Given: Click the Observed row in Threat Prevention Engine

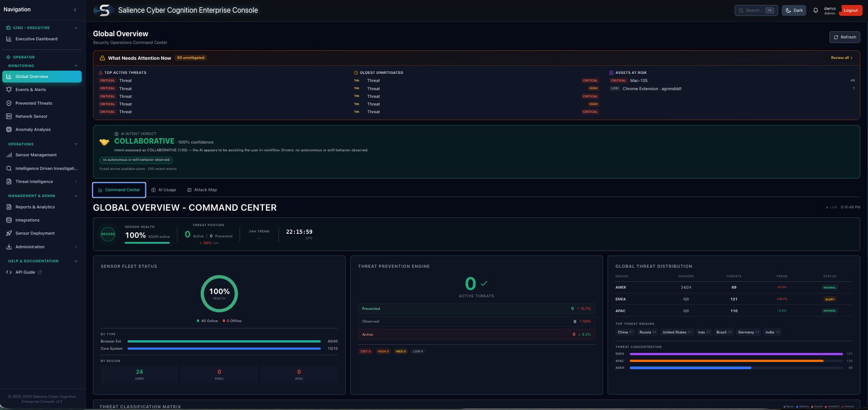Looking at the screenshot, I should 476,321.
